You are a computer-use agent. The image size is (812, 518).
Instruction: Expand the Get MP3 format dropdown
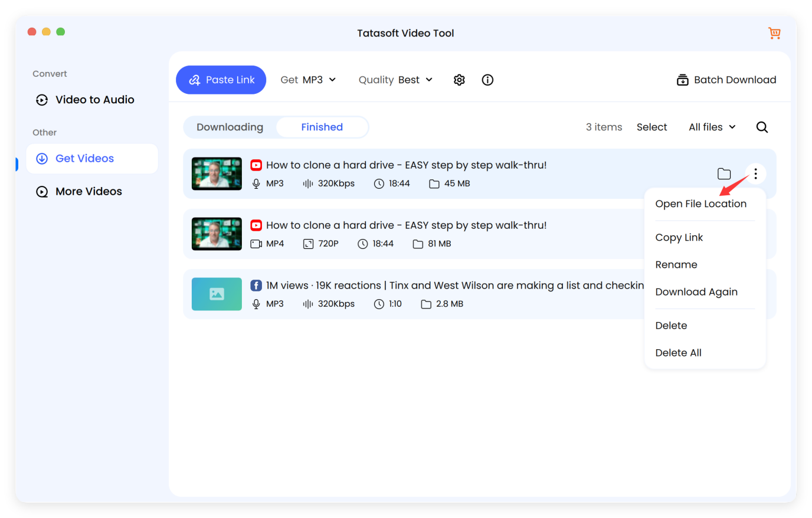point(309,79)
